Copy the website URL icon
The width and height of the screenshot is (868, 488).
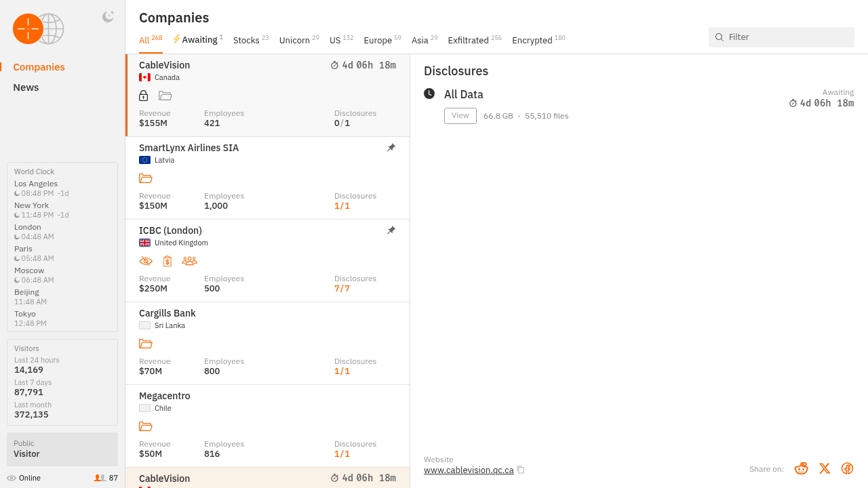click(x=521, y=470)
